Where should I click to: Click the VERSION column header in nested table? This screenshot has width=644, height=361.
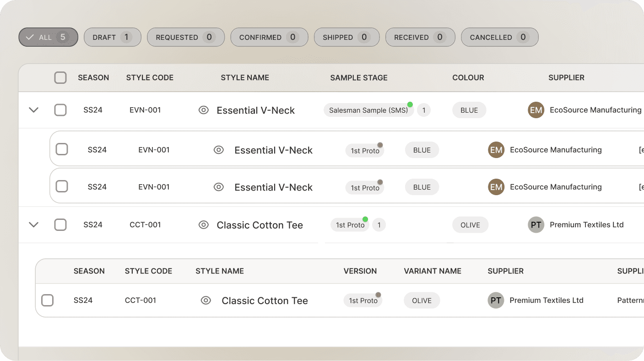[x=360, y=271]
